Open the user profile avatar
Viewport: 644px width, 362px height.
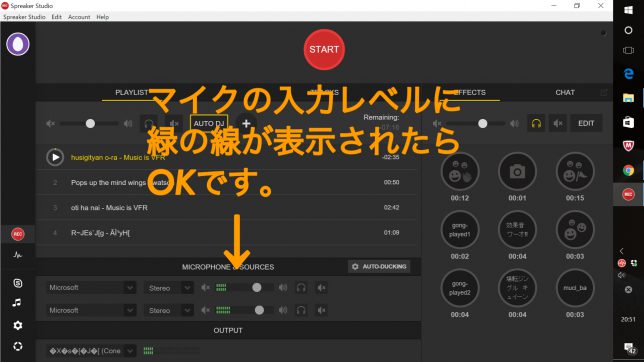click(x=18, y=44)
